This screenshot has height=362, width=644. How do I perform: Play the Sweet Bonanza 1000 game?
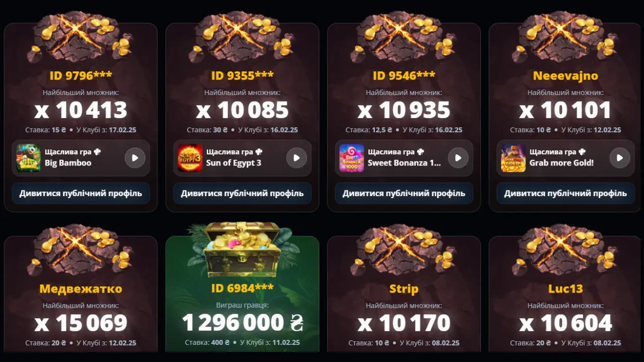pyautogui.click(x=458, y=158)
